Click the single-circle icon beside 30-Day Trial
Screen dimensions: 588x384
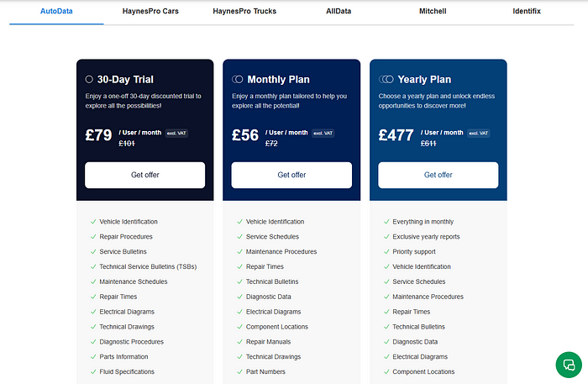point(89,79)
